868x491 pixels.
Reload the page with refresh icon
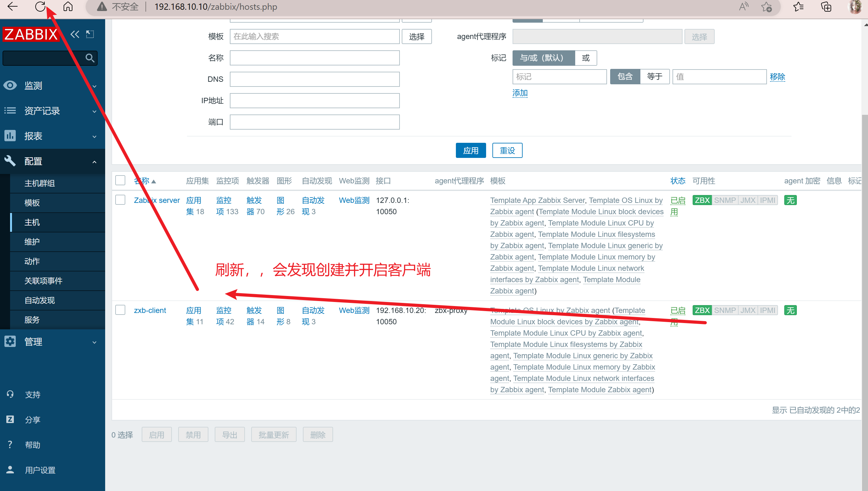click(x=40, y=6)
